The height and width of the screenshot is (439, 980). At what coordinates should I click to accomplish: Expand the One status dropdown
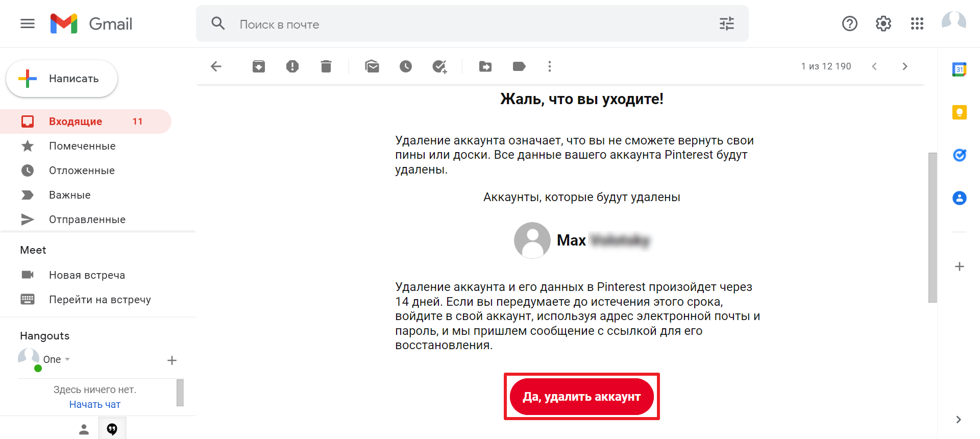[x=67, y=359]
